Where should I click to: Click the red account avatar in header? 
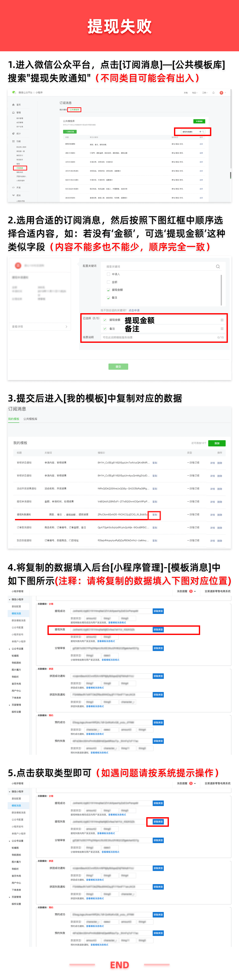click(221, 92)
